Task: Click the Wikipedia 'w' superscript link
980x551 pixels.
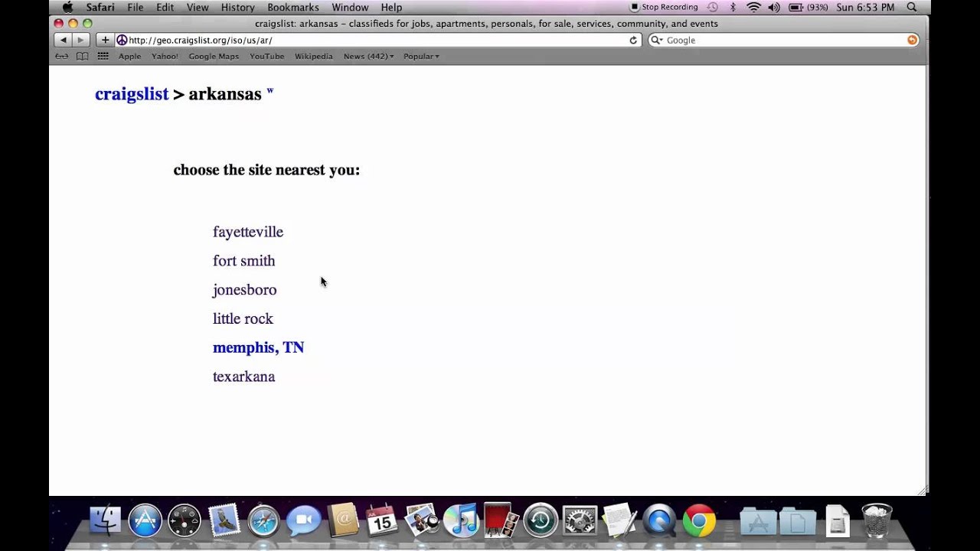Action: (269, 91)
